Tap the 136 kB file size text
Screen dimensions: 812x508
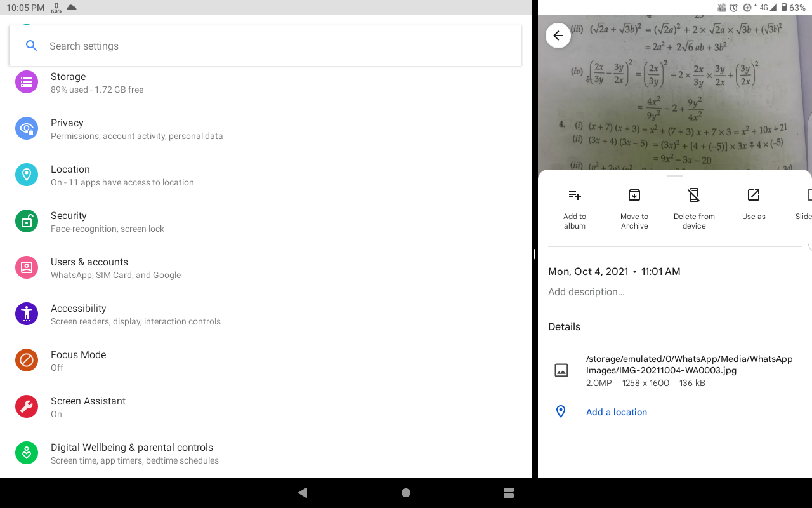point(692,383)
